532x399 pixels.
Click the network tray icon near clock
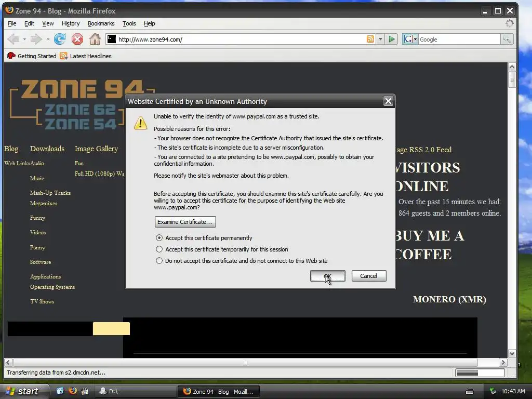(493, 391)
